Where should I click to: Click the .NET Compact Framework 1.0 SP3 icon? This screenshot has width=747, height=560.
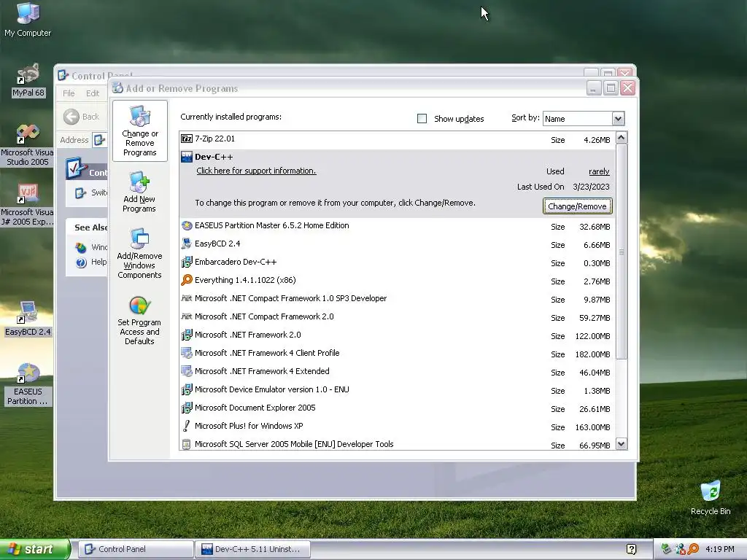tap(187, 298)
